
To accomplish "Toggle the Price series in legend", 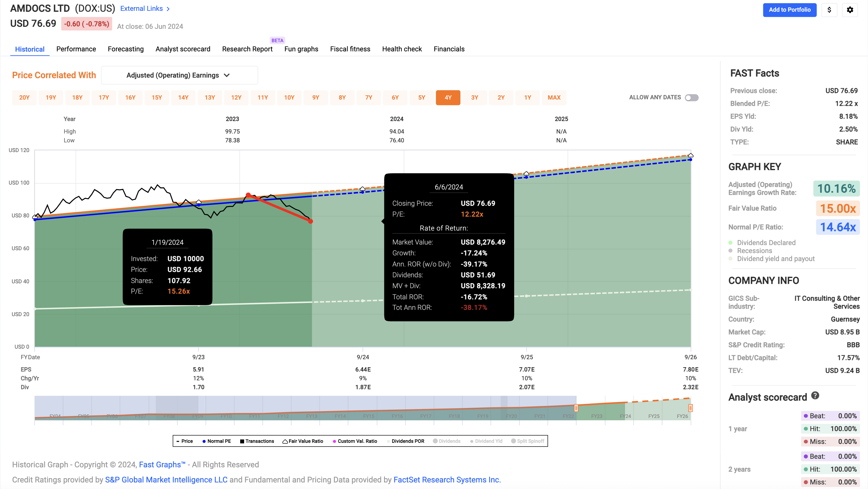I will point(185,441).
